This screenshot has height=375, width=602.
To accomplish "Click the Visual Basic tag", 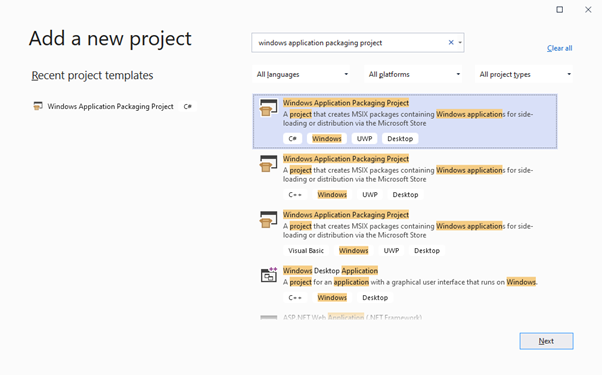I will [x=306, y=251].
